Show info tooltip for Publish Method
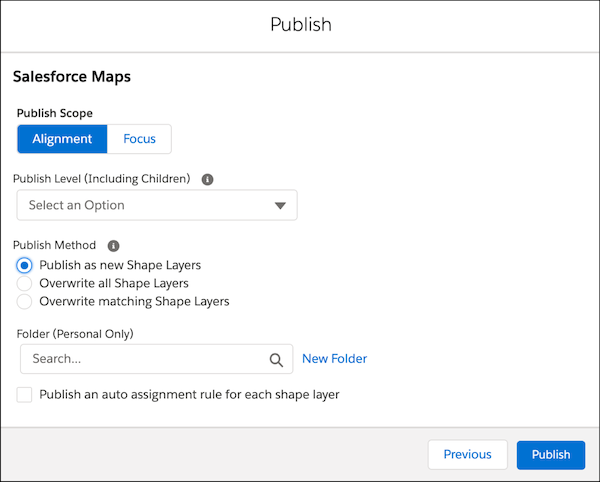 click(113, 246)
